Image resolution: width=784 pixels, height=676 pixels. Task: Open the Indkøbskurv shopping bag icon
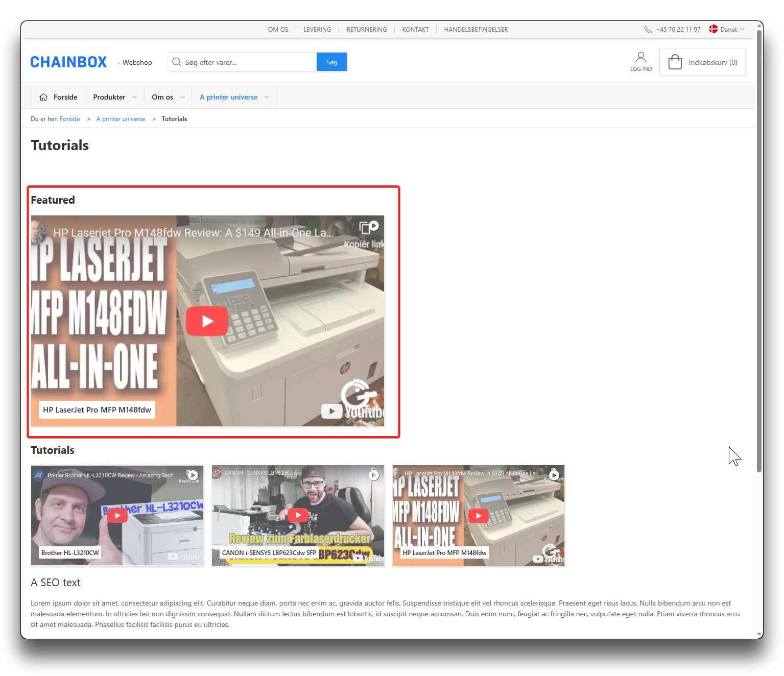[675, 62]
